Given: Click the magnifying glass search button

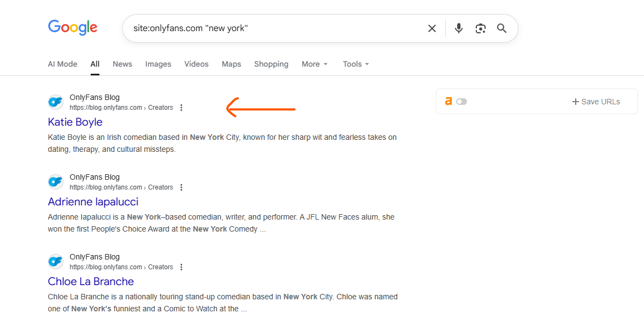Looking at the screenshot, I should click(x=501, y=28).
